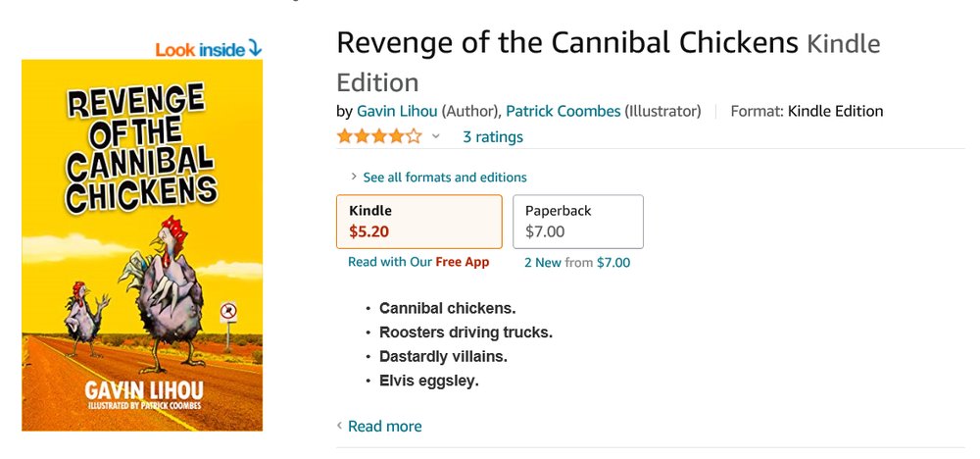
Task: Click the Revenge of the Cannibal Chickens title
Action: pyautogui.click(x=567, y=43)
